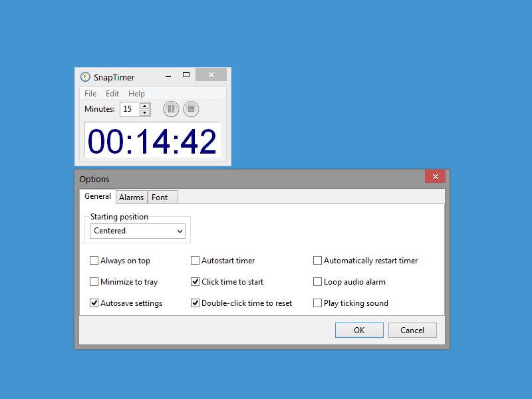The height and width of the screenshot is (399, 532).
Task: Switch to the Alarms tab
Action: point(131,197)
